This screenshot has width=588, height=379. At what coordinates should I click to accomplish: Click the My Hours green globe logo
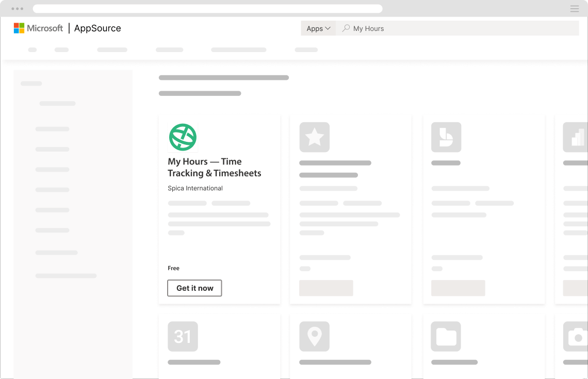[183, 137]
